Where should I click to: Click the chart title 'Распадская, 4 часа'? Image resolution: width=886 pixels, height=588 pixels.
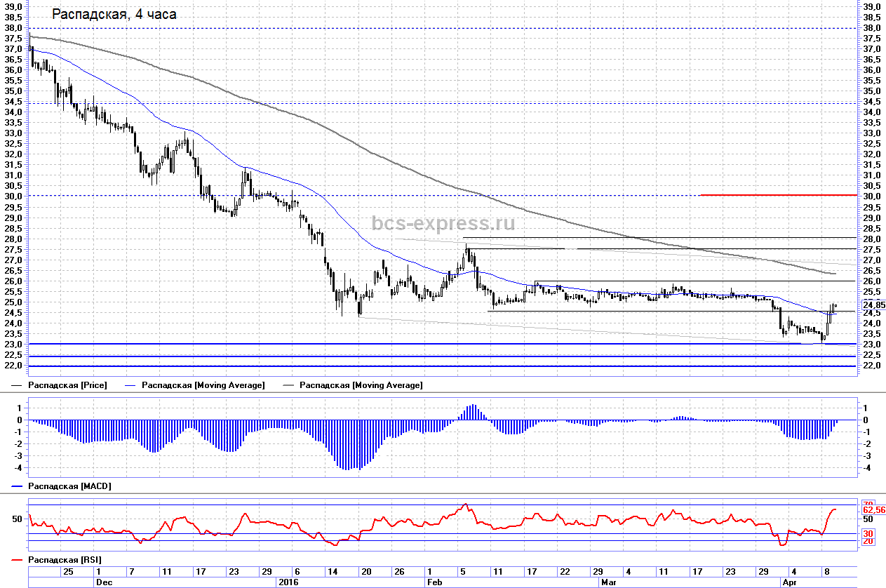pos(115,14)
